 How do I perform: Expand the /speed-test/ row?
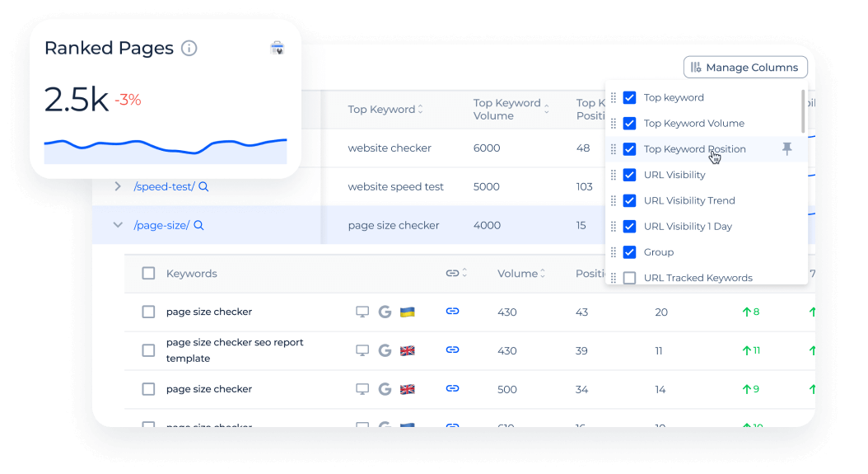[118, 186]
